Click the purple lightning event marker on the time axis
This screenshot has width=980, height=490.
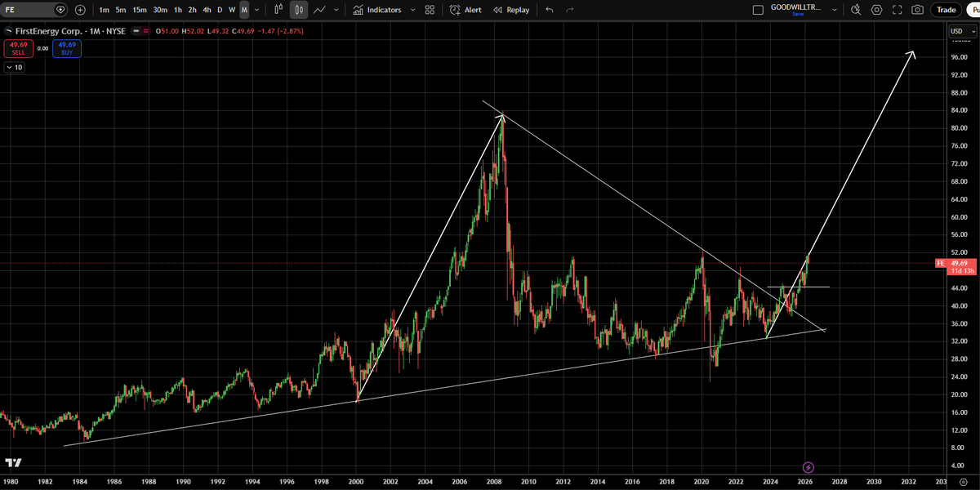pos(808,466)
